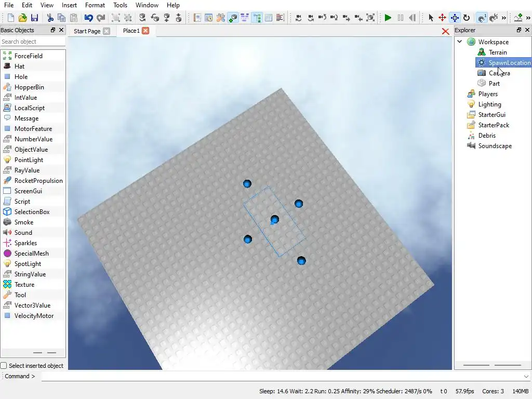The width and height of the screenshot is (532, 399).
Task: Click the red X in viewport corner
Action: pos(445,32)
